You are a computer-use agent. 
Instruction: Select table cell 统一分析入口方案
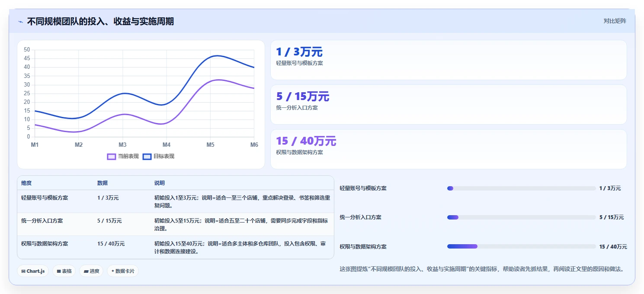pos(42,220)
